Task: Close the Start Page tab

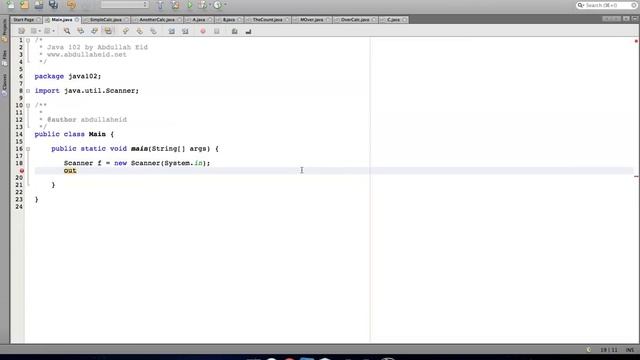Action: pos(39,20)
